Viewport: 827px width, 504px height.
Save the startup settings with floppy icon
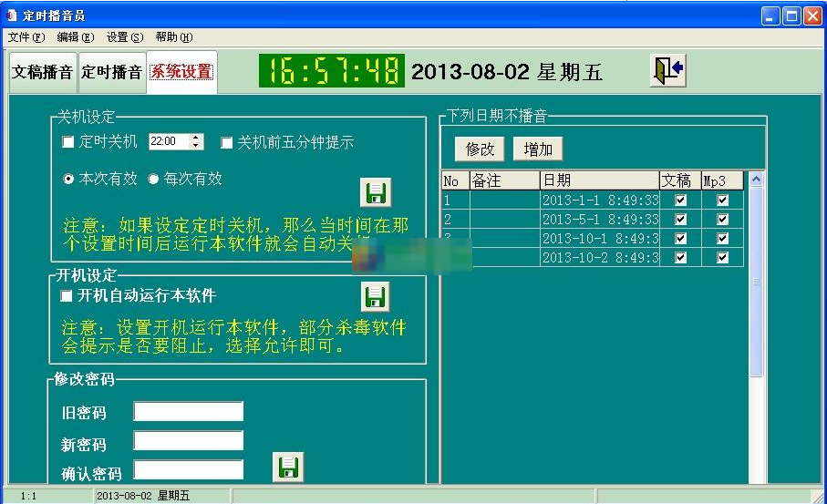[375, 296]
